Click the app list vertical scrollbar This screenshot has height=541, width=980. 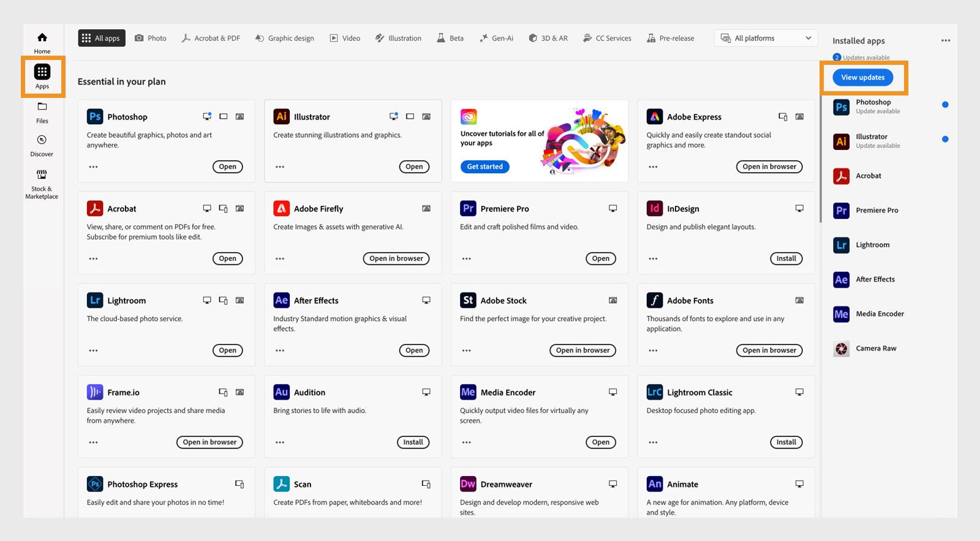click(x=820, y=159)
